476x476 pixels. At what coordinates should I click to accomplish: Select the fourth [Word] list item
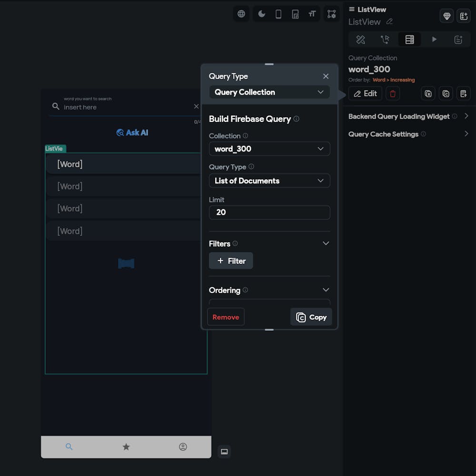click(x=124, y=231)
